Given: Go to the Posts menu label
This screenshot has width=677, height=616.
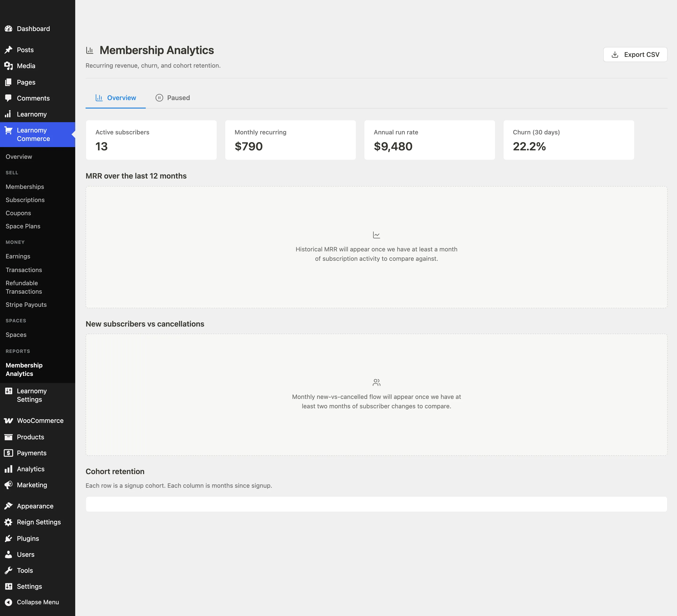Looking at the screenshot, I should [25, 50].
